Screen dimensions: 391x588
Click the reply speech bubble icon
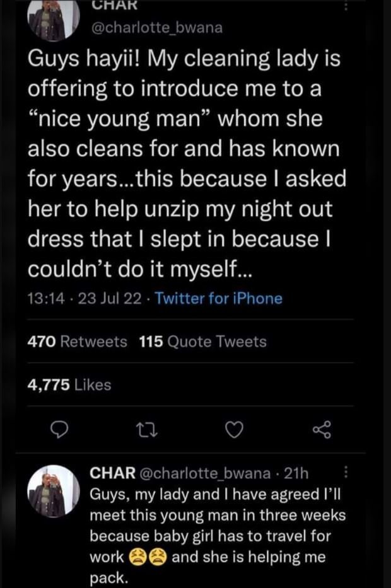[x=59, y=430]
